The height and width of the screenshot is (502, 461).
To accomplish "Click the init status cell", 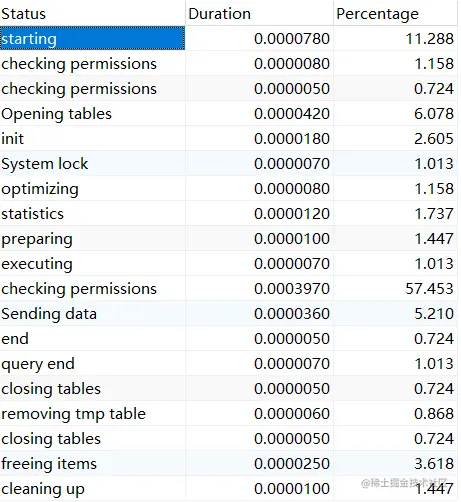I will pyautogui.click(x=92, y=138).
